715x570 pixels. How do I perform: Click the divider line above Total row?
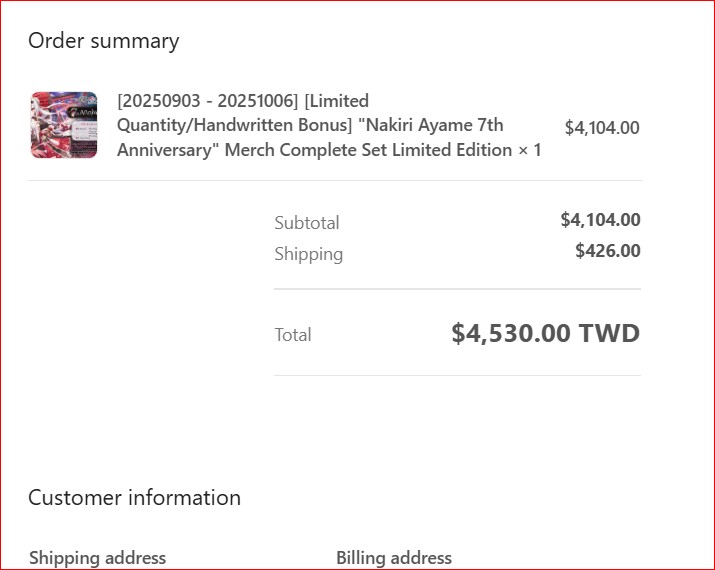click(457, 289)
